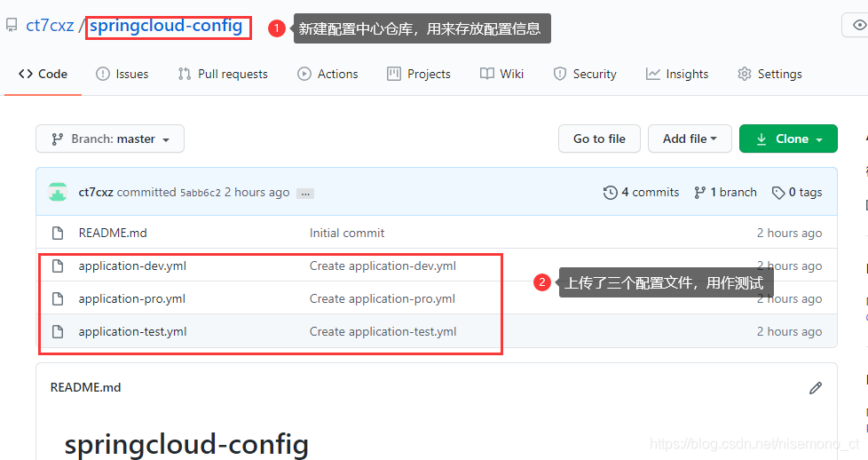Image resolution: width=868 pixels, height=460 pixels.
Task: Open the 1 branch link
Action: pos(725,193)
